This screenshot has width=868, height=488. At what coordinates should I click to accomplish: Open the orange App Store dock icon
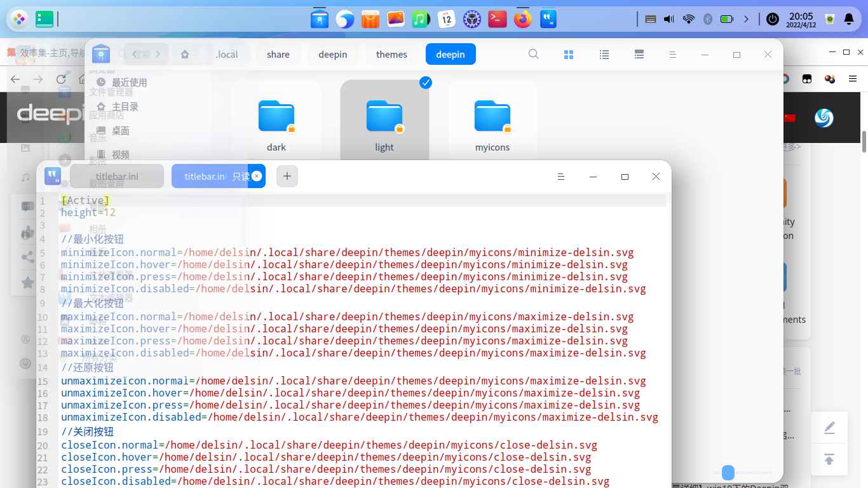(370, 20)
